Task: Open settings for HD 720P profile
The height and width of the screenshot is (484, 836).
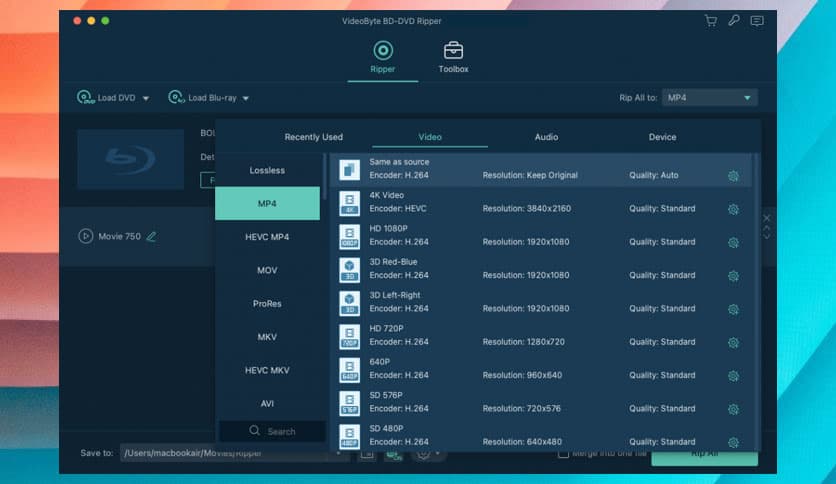Action: point(734,343)
